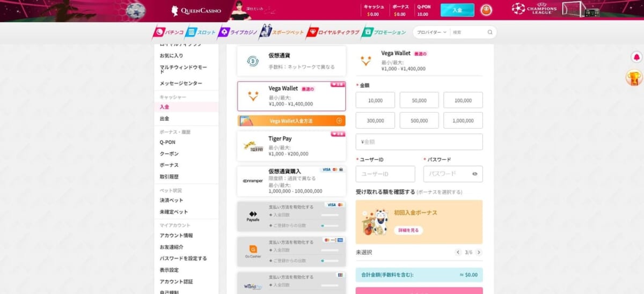Image resolution: width=644 pixels, height=294 pixels.
Task: Select the 仮想通貨購入 payment card
Action: tap(291, 181)
